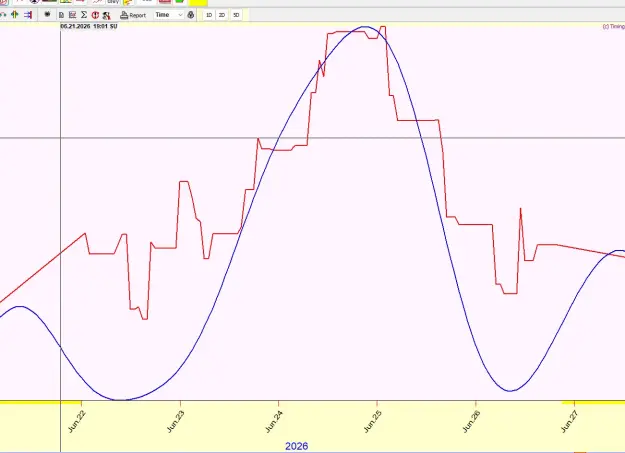Click the 2026 year label on axis
Viewport: 625px width, 453px height.
coord(297,446)
